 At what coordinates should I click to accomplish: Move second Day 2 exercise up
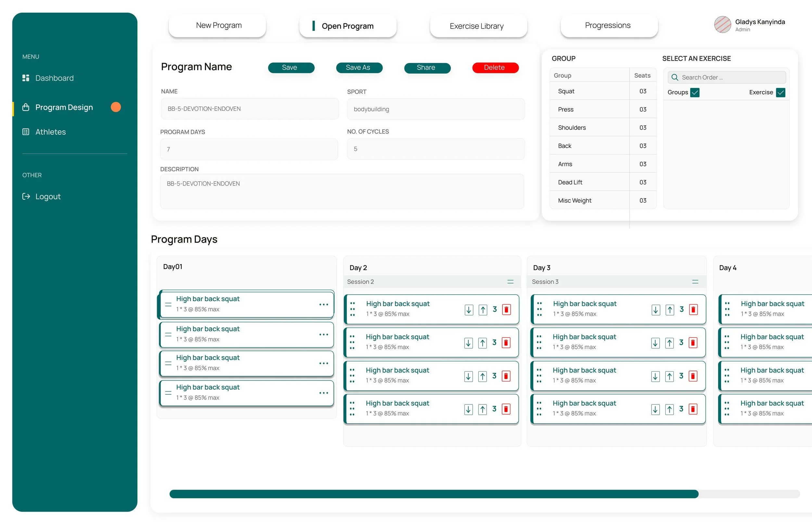coord(482,343)
